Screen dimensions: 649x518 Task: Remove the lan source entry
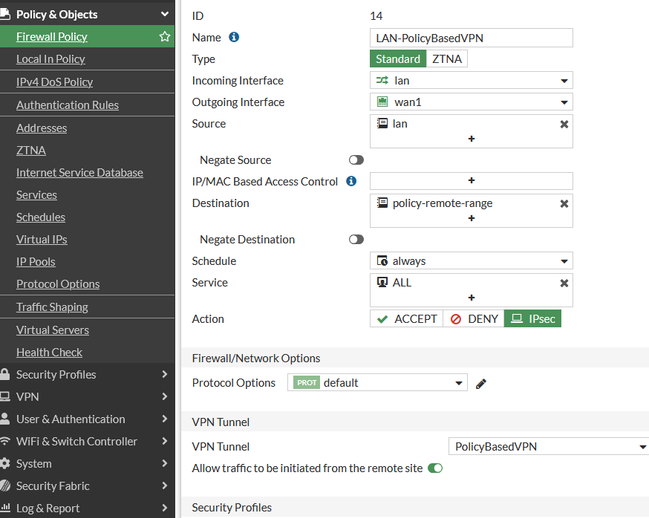click(564, 124)
